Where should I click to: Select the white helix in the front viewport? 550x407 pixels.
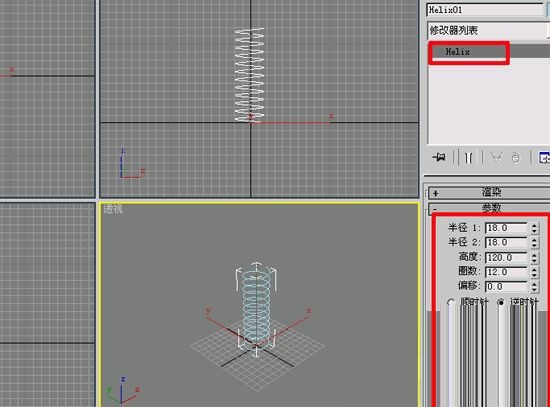click(x=249, y=75)
